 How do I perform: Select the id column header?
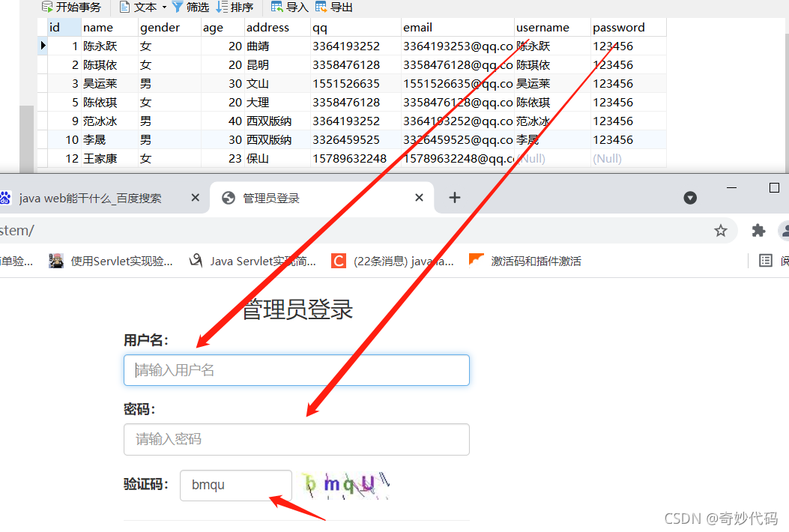click(x=64, y=27)
